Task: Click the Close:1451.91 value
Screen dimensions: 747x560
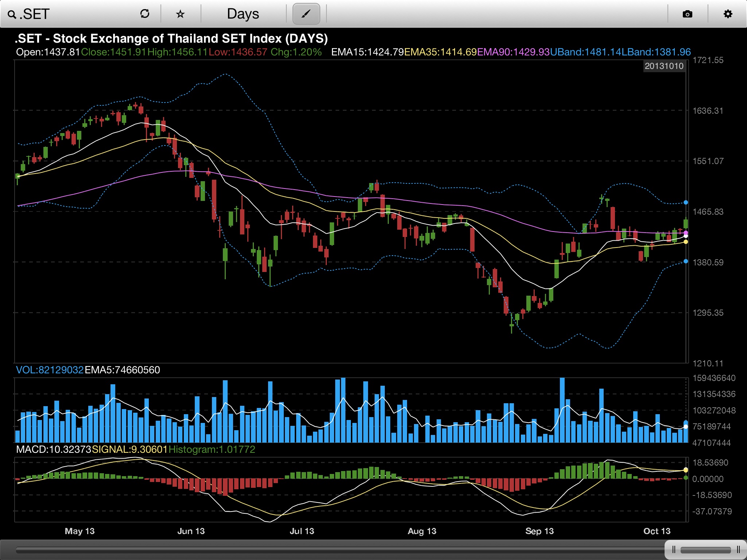Action: 113,52
